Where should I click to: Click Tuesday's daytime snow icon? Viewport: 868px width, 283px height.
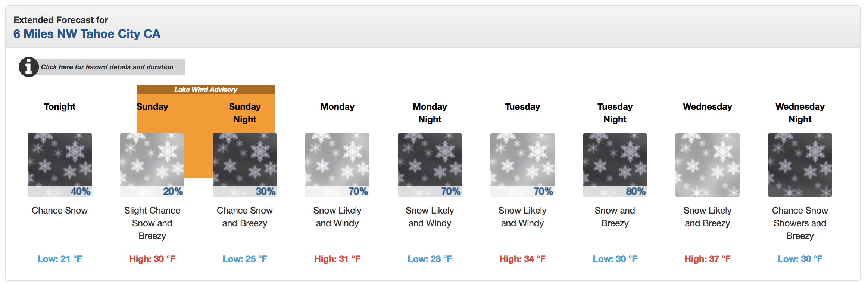pos(522,165)
